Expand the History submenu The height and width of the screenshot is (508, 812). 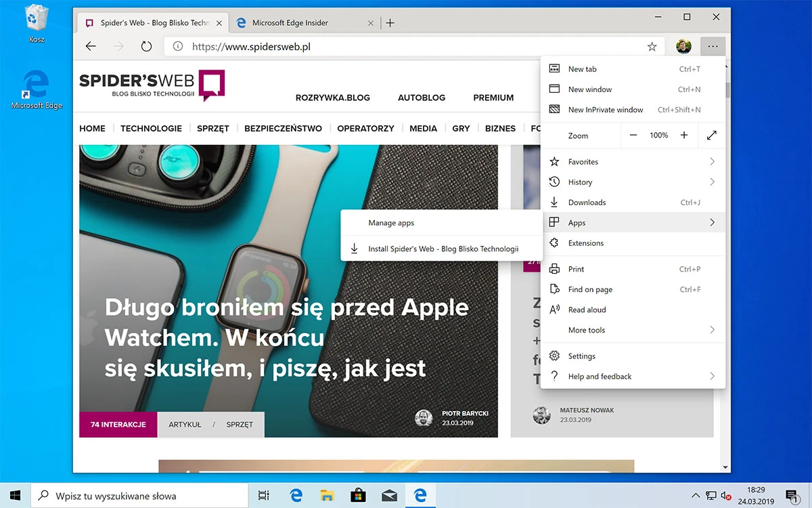point(633,182)
